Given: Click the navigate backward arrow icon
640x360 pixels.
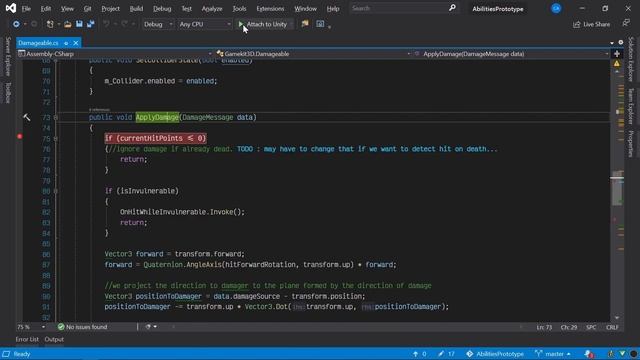Looking at the screenshot, I should coord(16,24).
